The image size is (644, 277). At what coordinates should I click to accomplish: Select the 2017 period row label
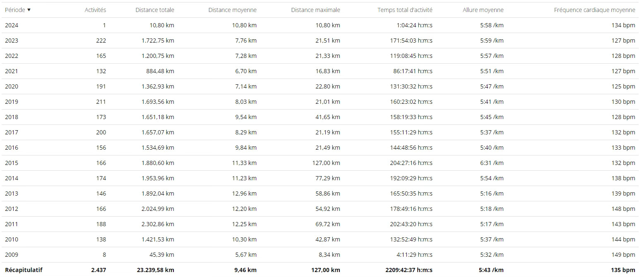12,132
